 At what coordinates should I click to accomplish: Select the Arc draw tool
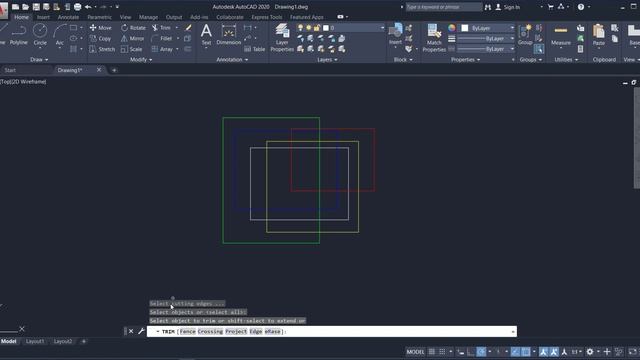point(60,34)
